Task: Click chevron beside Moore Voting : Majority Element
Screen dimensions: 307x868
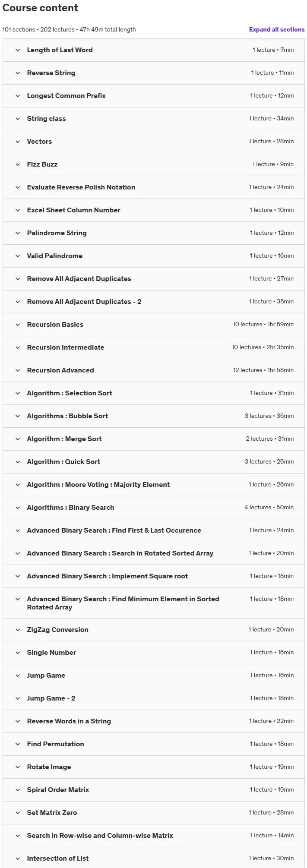Action: click(x=18, y=485)
